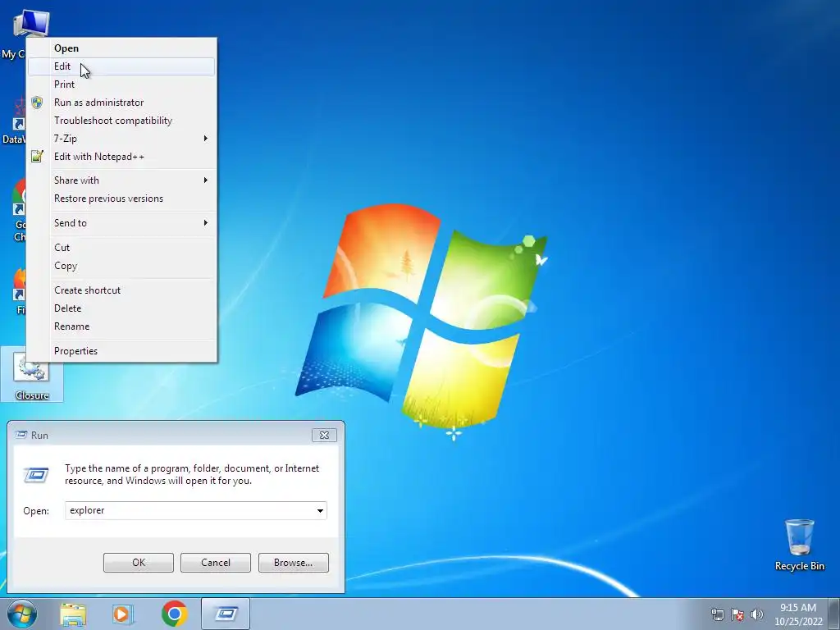Choose Edit with Notepad++

point(121,157)
